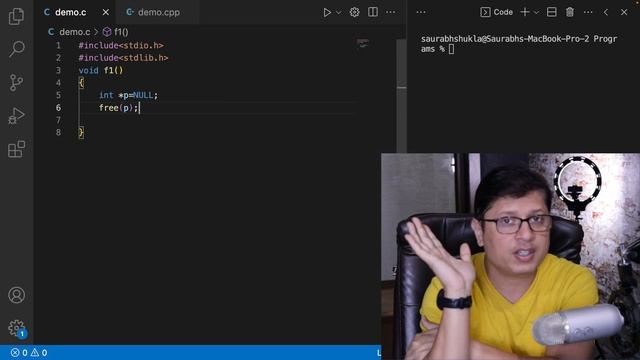Split the terminal pane
Image resolution: width=640 pixels, height=360 pixels.
coord(551,12)
